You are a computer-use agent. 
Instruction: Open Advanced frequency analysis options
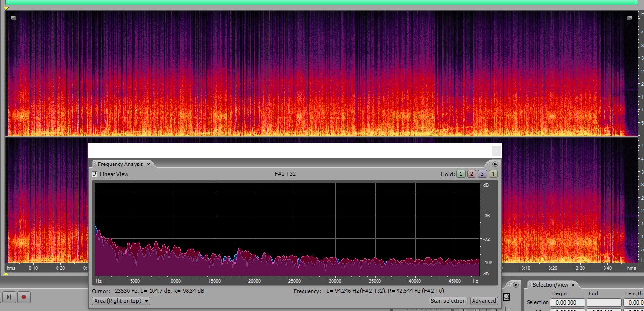pos(484,301)
